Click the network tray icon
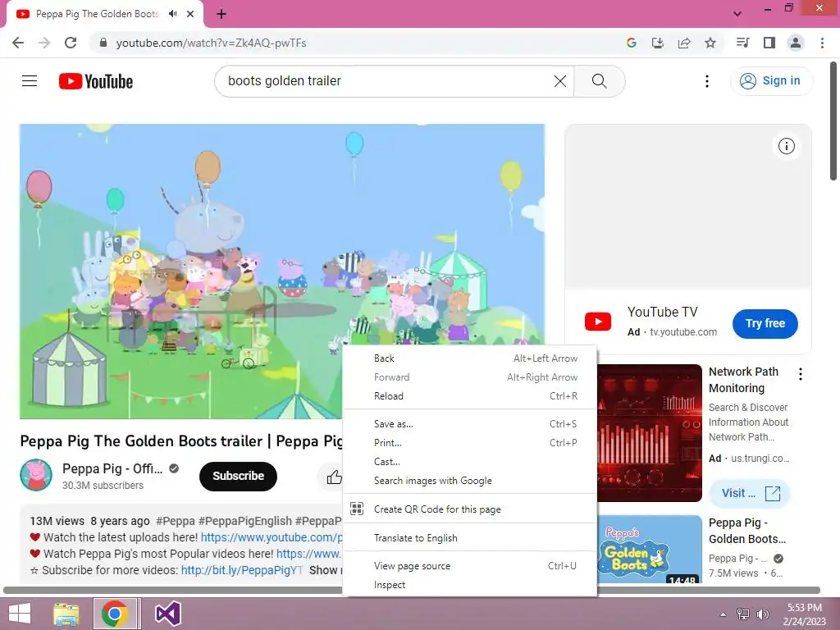This screenshot has width=840, height=630. point(742,614)
